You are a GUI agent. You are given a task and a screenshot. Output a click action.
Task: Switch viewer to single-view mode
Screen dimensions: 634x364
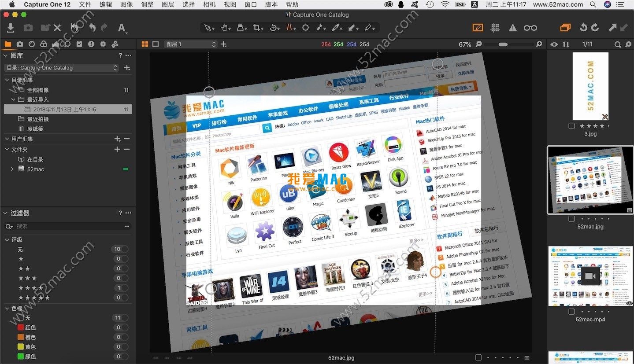click(156, 44)
